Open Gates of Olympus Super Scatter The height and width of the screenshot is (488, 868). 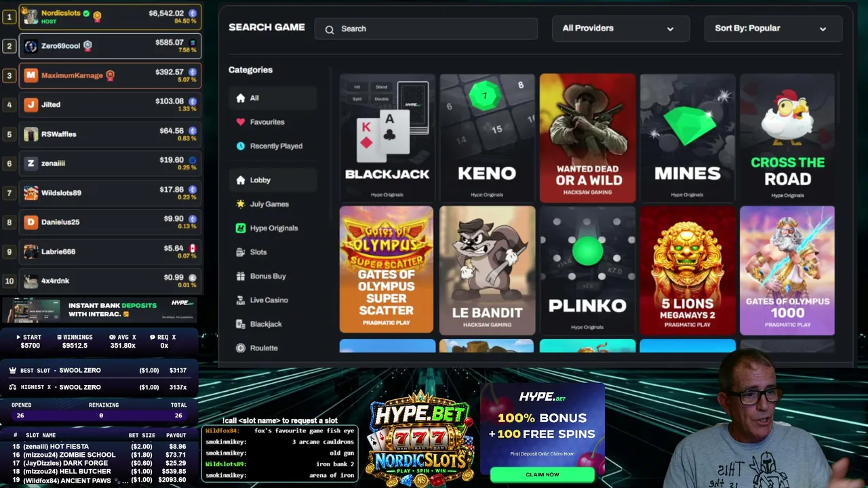click(387, 270)
